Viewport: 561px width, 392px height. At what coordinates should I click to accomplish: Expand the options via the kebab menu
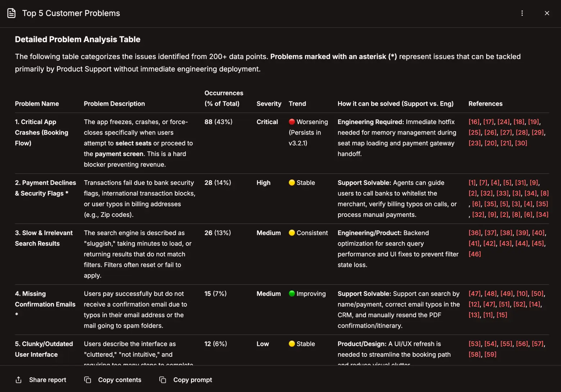(x=522, y=13)
